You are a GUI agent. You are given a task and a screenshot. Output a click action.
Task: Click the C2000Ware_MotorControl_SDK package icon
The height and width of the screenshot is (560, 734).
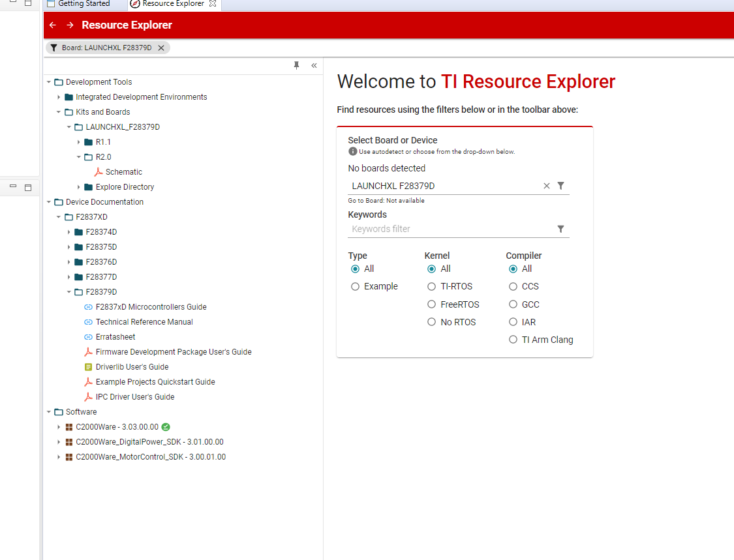click(x=69, y=456)
